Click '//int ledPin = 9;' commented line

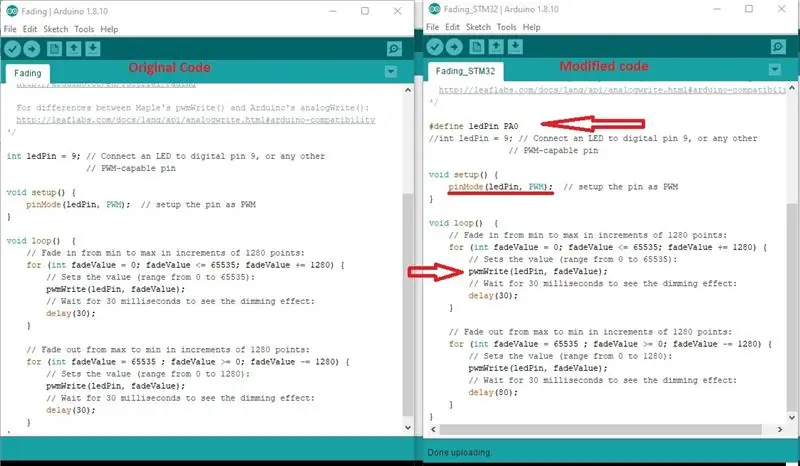(x=593, y=138)
